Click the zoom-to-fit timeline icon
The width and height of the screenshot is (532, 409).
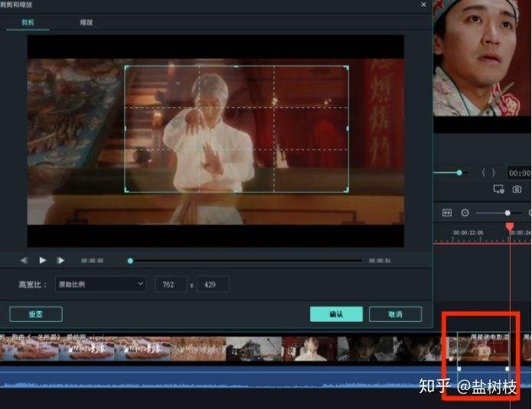point(447,213)
